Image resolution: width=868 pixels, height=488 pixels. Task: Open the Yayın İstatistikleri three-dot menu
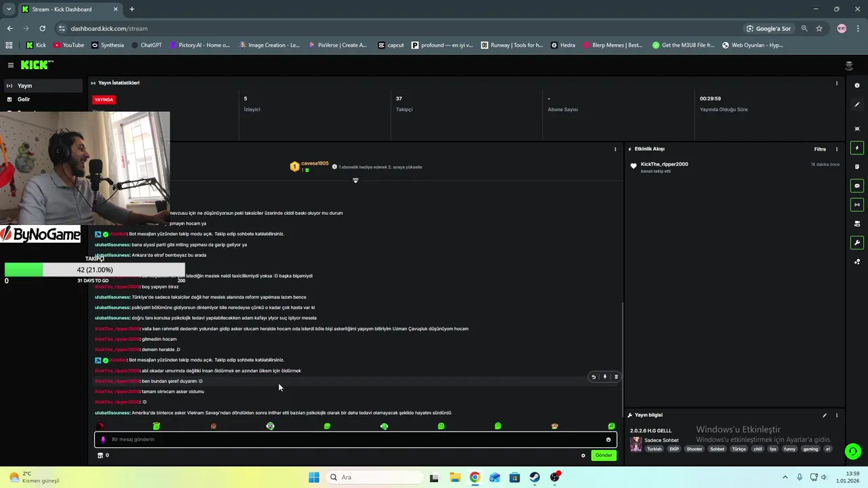(x=837, y=83)
